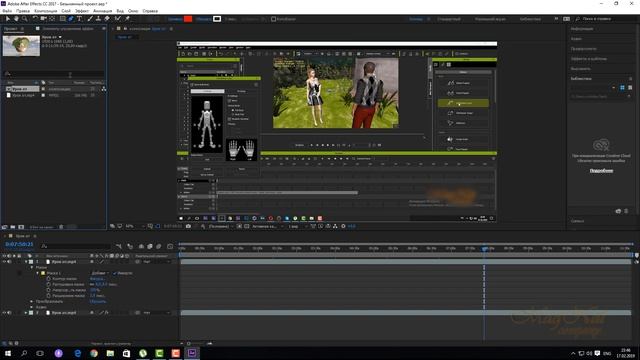Click the white Stroke color swatch

[x=217, y=19]
